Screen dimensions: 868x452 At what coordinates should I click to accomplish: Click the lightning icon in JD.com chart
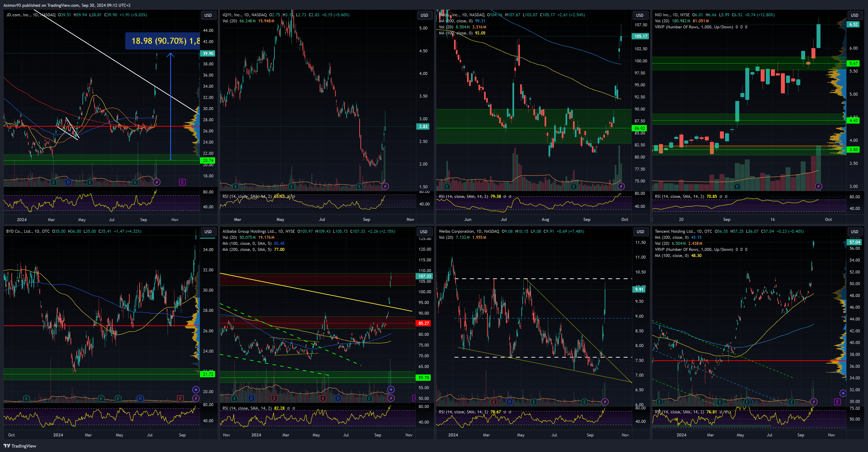pos(157,182)
